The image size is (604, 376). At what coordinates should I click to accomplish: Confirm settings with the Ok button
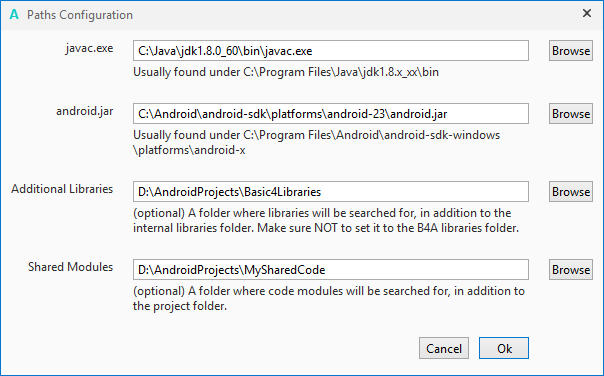(x=504, y=348)
